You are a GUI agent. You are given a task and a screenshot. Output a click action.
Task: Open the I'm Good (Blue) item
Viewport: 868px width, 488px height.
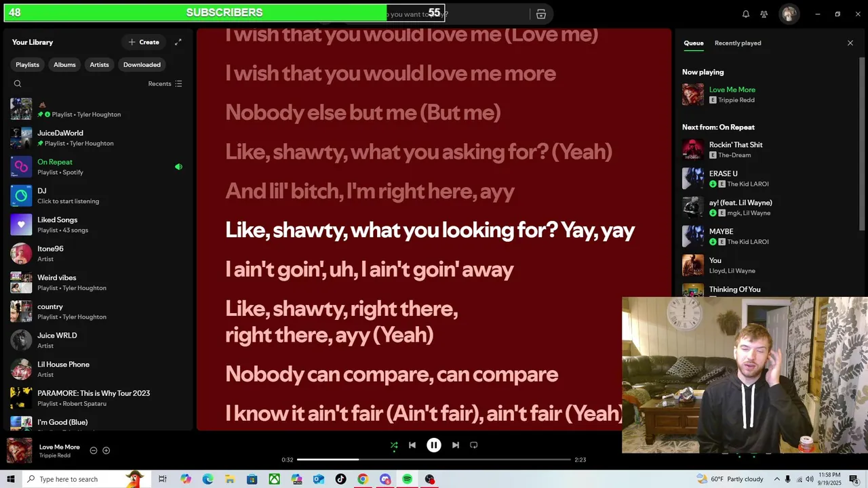(96, 423)
